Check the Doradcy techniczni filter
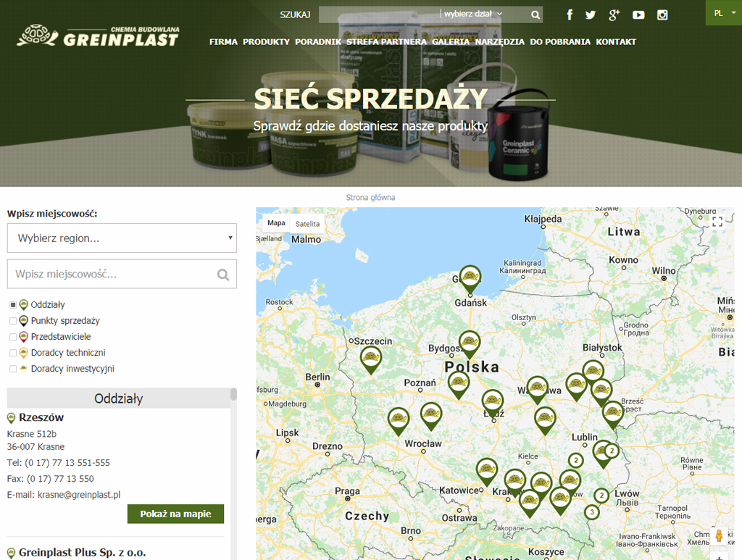Screen dimensions: 742x560 point(13,353)
